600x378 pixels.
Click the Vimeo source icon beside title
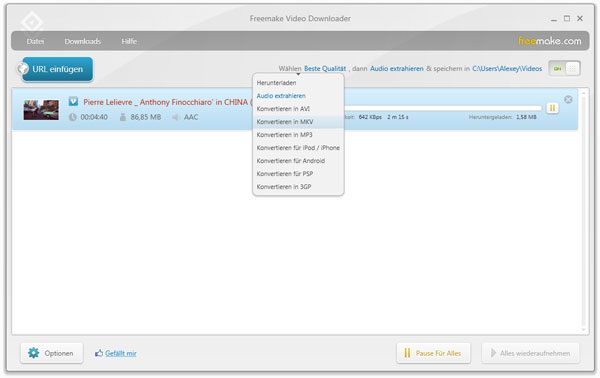(x=73, y=101)
